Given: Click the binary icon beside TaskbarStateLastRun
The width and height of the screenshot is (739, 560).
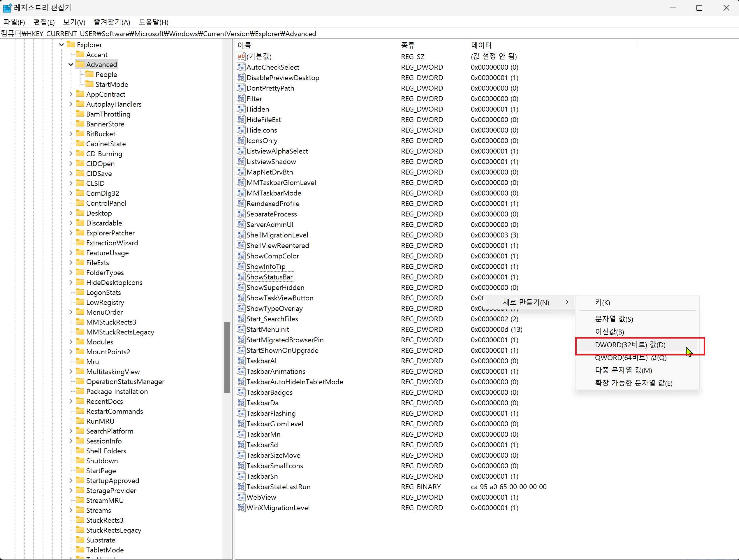Looking at the screenshot, I should coord(241,487).
